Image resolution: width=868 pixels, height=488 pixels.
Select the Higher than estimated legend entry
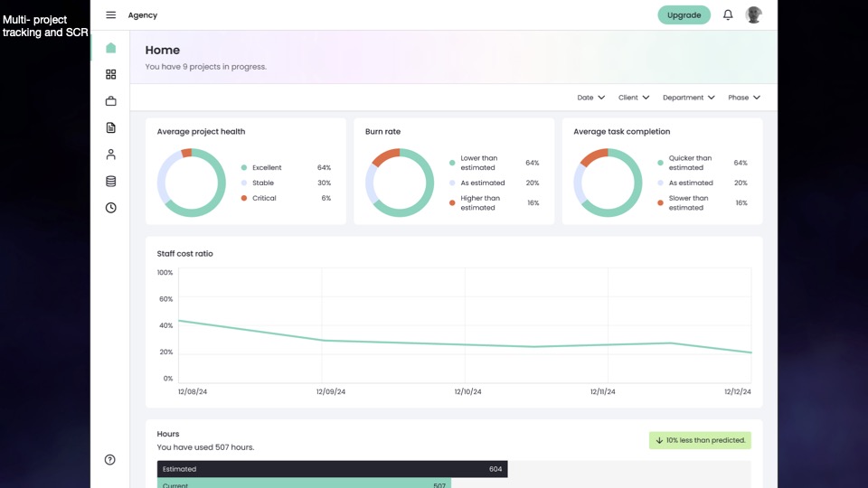[494, 203]
